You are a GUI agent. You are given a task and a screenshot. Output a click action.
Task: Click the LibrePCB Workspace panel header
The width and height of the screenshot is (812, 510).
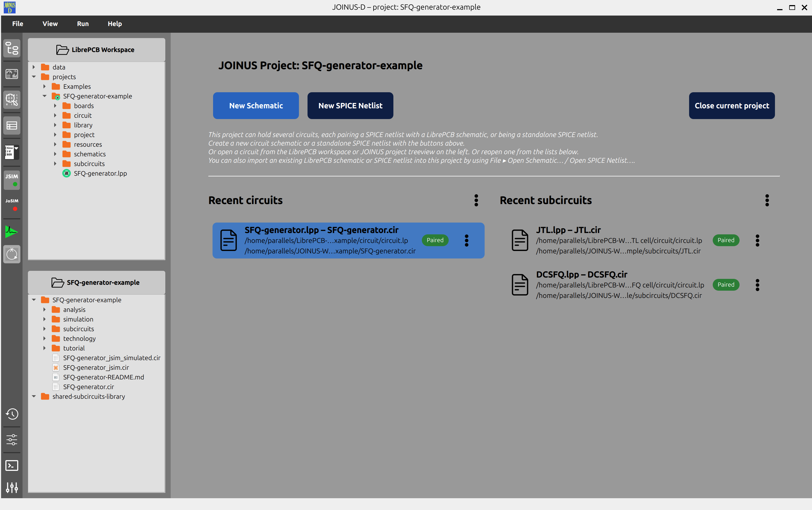pos(96,50)
